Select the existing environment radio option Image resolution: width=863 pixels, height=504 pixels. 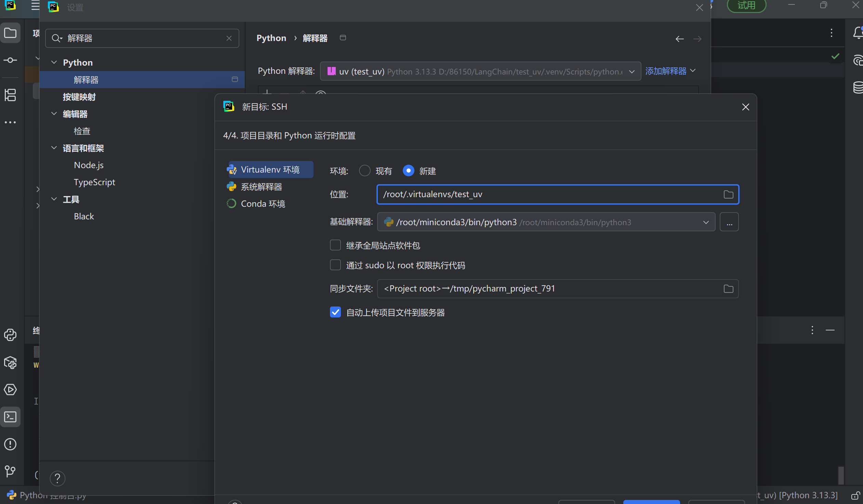[x=364, y=171]
